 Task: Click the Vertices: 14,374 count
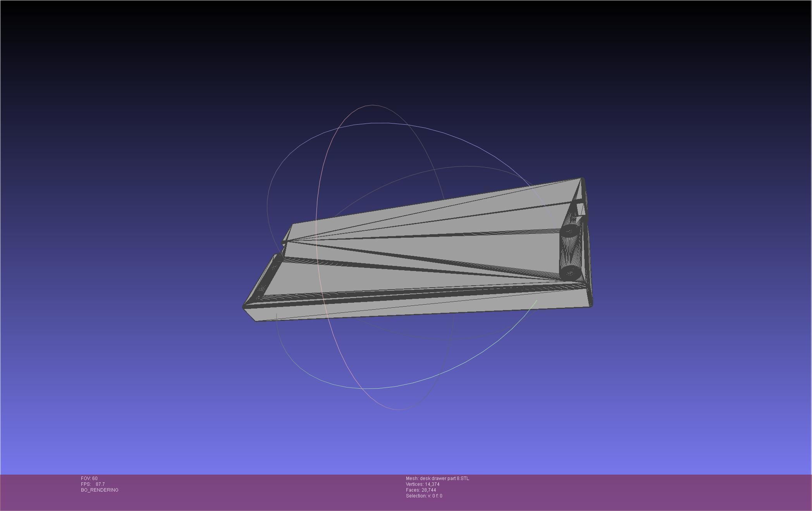[x=423, y=484]
